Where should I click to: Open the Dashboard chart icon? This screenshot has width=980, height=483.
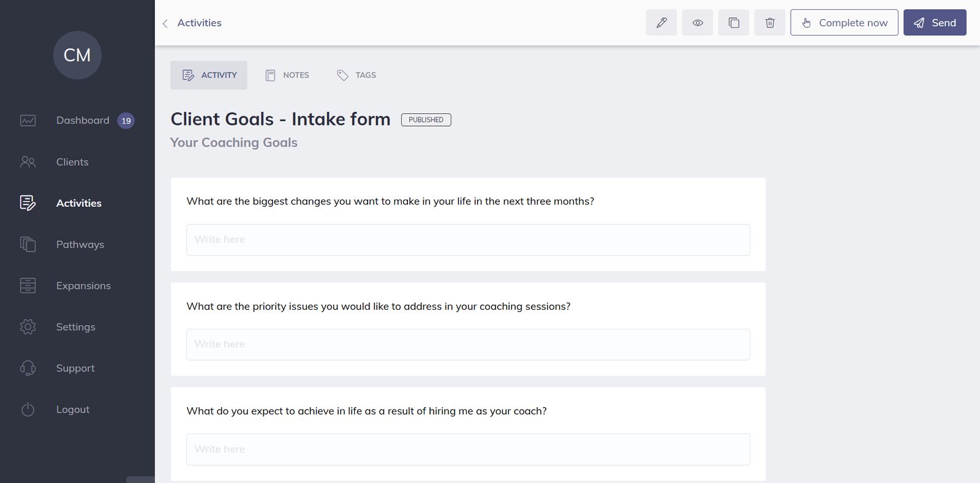(28, 121)
